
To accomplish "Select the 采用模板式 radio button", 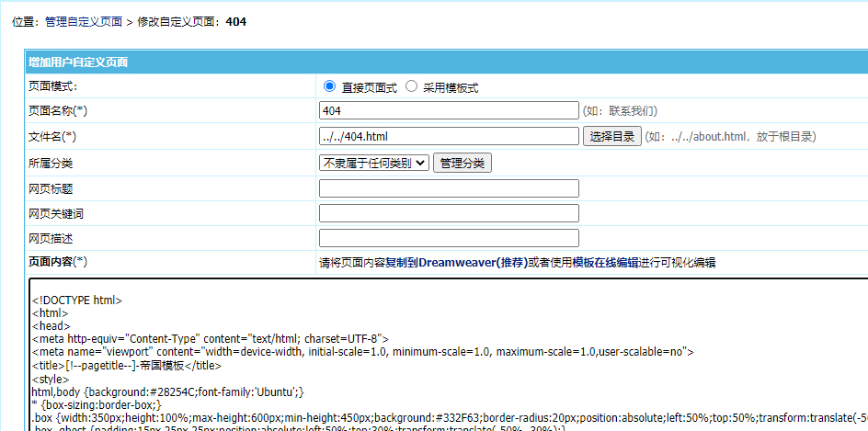I will tap(411, 86).
